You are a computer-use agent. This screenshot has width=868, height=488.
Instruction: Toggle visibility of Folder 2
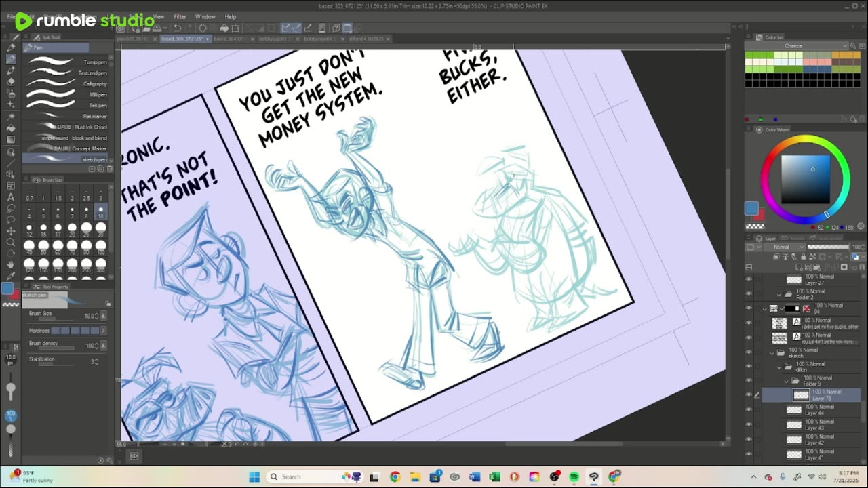click(x=749, y=294)
